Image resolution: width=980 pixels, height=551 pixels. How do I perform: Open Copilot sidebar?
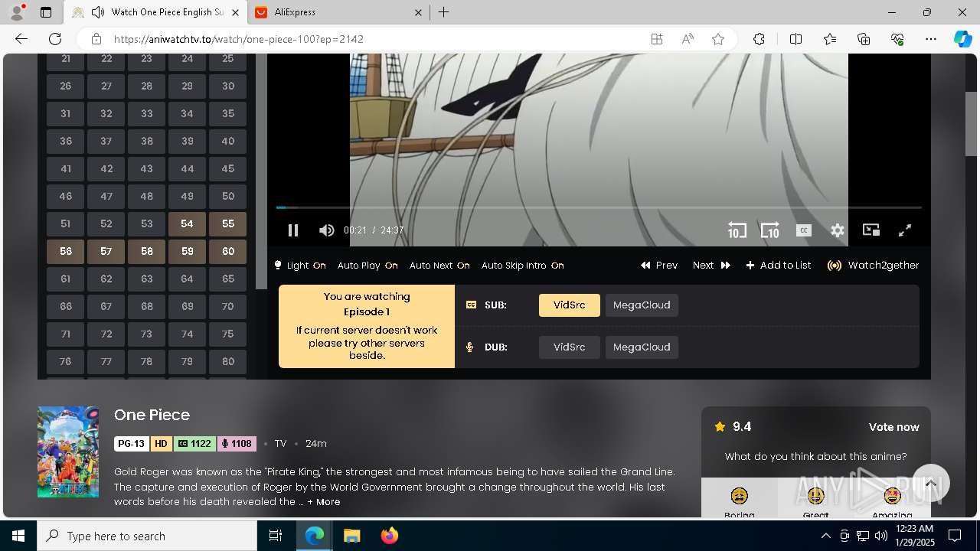coord(962,39)
